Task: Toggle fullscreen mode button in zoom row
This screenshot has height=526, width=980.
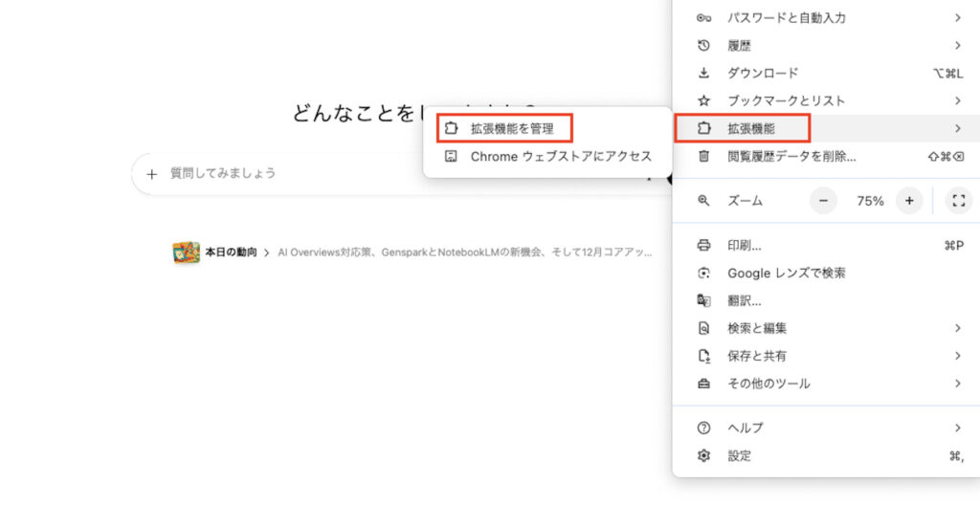Action: [x=958, y=201]
